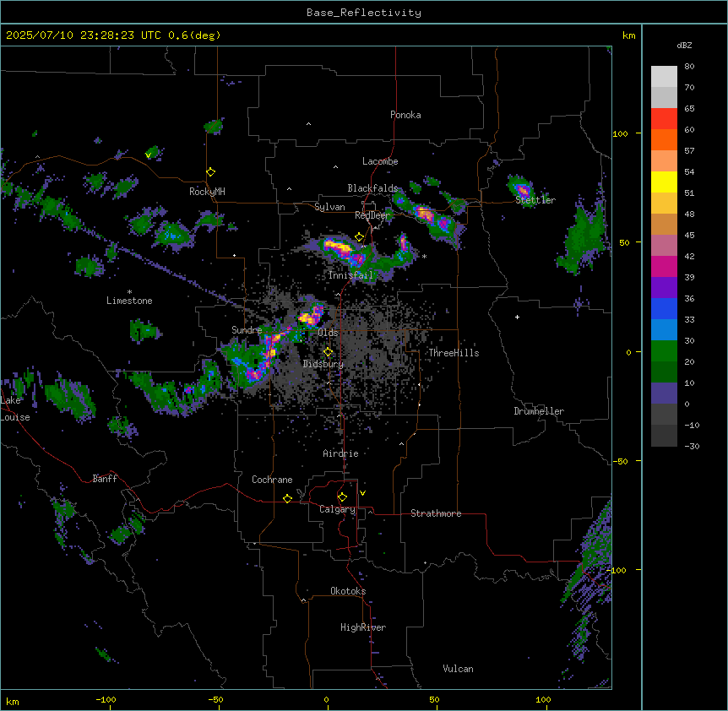Click the Sylvan label
728x711 pixels.
click(x=329, y=207)
